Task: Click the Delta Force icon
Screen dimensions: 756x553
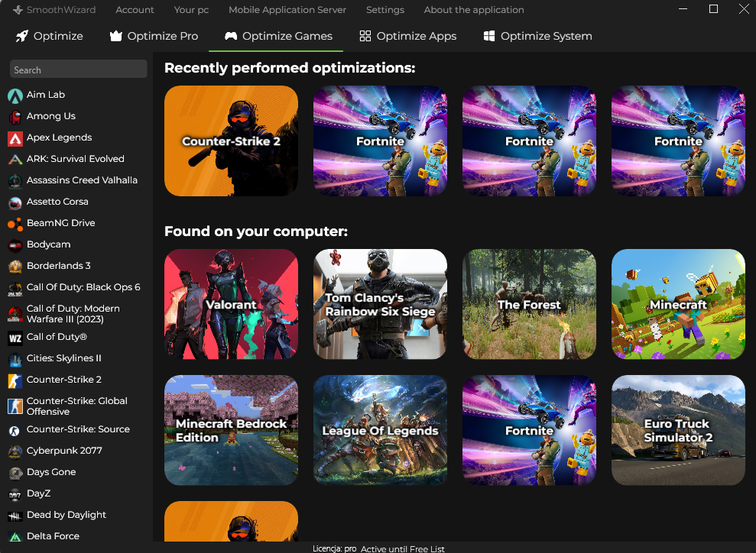Action: [15, 537]
